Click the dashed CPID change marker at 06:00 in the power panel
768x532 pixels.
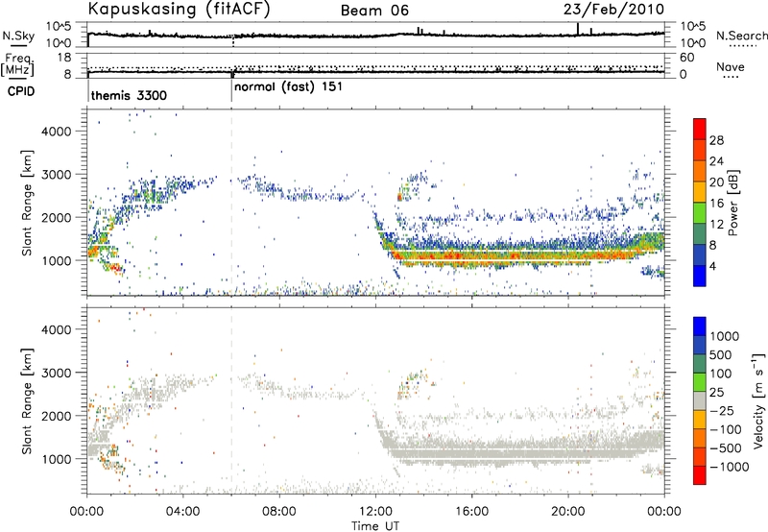[x=231, y=202]
